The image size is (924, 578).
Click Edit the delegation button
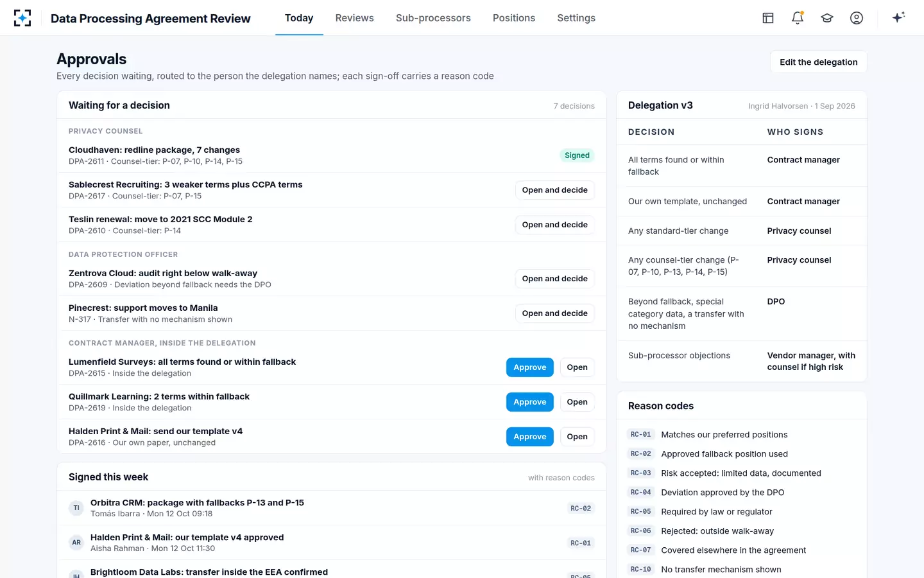pos(818,62)
